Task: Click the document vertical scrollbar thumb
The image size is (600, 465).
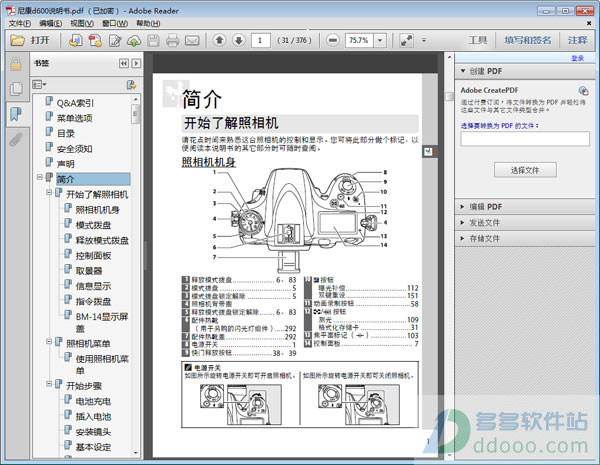Action: pos(449,96)
